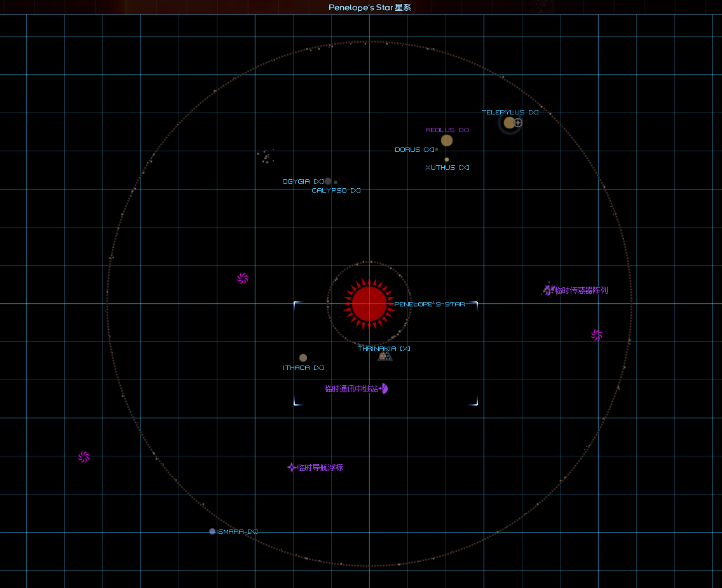Click the red Penelope's Star sun
This screenshot has width=722, height=588.
369,304
